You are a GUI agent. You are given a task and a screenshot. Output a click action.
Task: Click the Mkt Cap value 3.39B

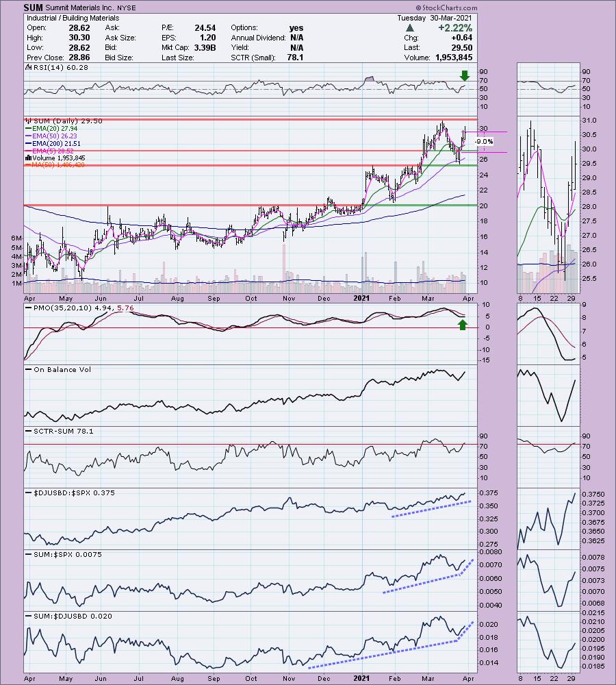click(205, 48)
